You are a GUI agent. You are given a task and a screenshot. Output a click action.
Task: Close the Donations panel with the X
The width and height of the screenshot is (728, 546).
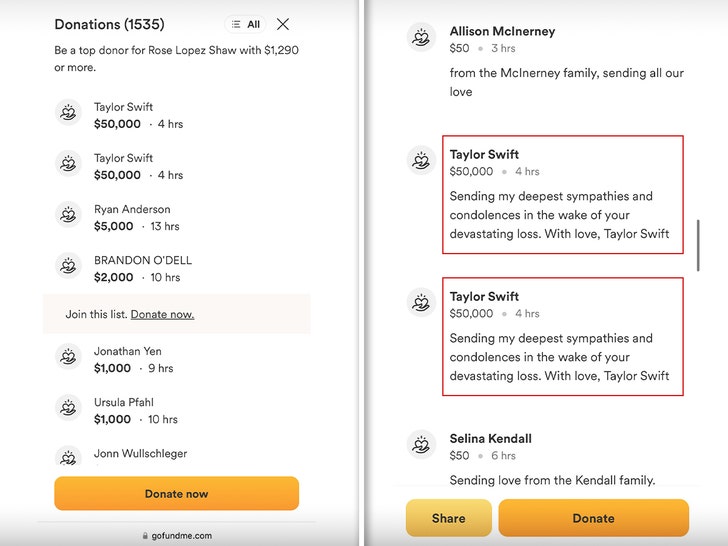(x=283, y=24)
